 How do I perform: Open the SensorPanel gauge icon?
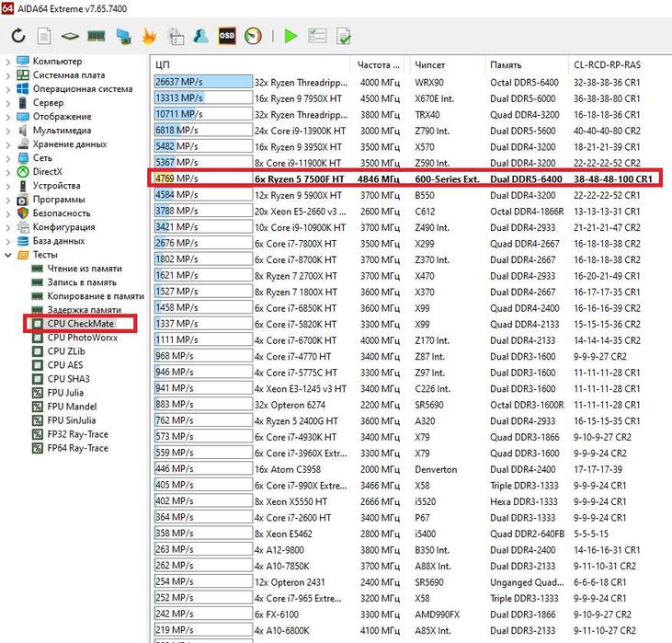click(254, 36)
